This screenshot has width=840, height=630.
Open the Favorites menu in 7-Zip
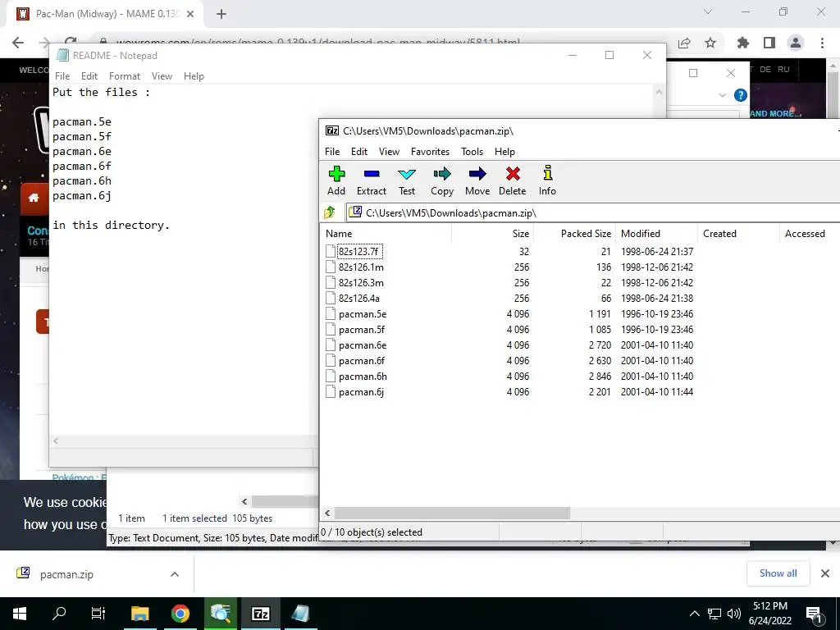click(x=430, y=152)
